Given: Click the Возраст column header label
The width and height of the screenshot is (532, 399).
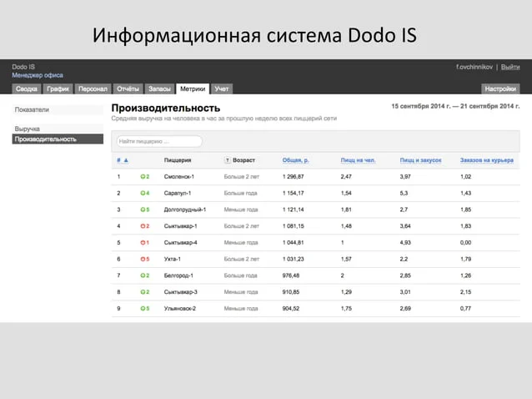Looking at the screenshot, I should (x=243, y=160).
